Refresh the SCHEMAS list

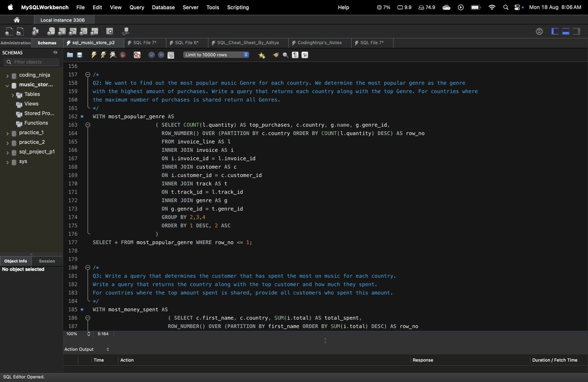55,52
